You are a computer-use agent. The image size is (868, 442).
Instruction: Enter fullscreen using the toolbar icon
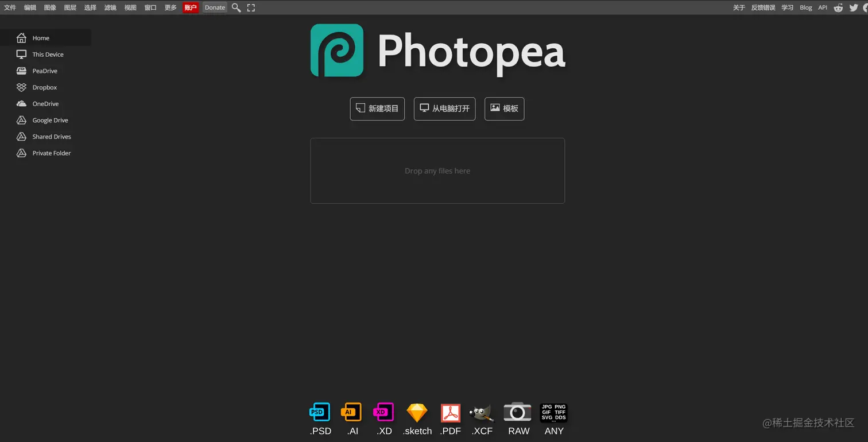(251, 7)
